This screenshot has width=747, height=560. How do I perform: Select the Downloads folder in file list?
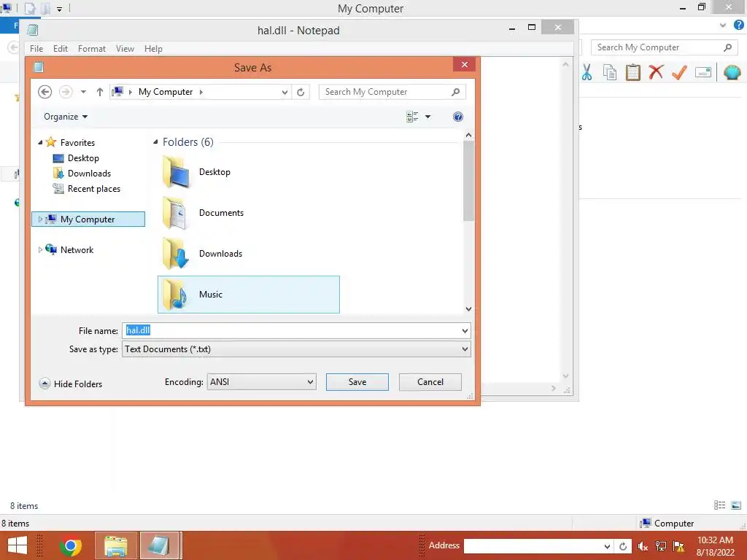248,254
